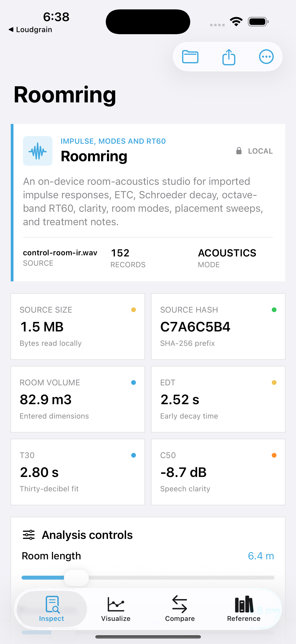
Task: Tap the lock icon next to LOCAL
Action: pyautogui.click(x=239, y=151)
